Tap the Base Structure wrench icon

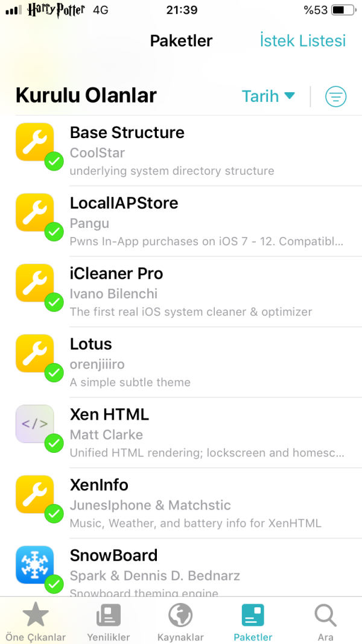(x=34, y=142)
